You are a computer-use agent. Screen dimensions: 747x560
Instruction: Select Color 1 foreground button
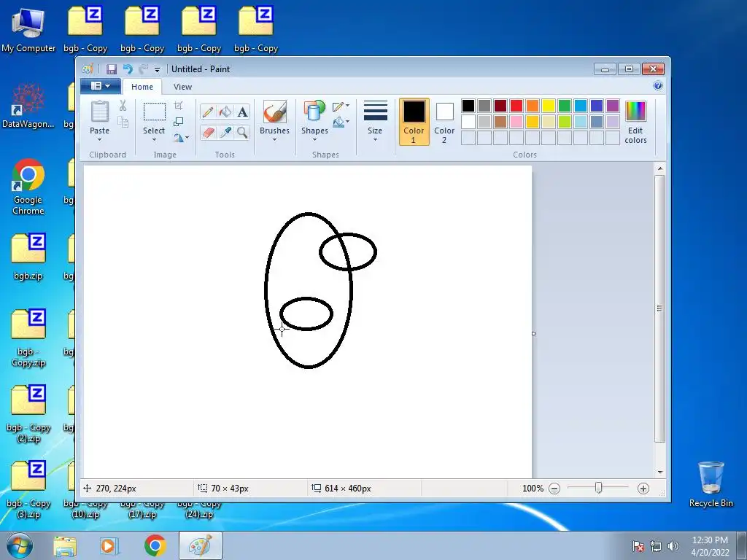(414, 122)
